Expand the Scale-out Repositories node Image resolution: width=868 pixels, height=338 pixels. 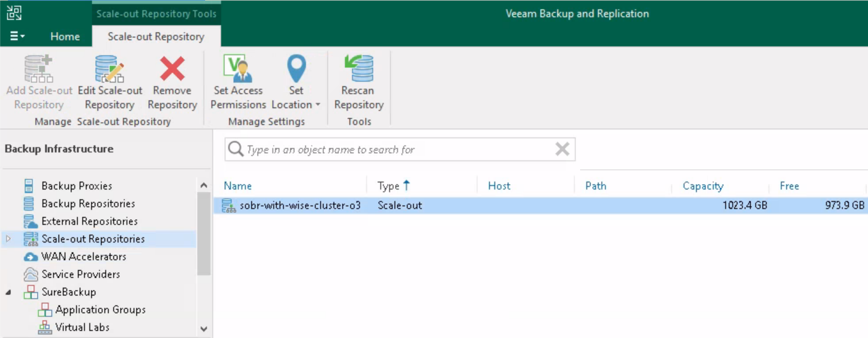tap(8, 239)
